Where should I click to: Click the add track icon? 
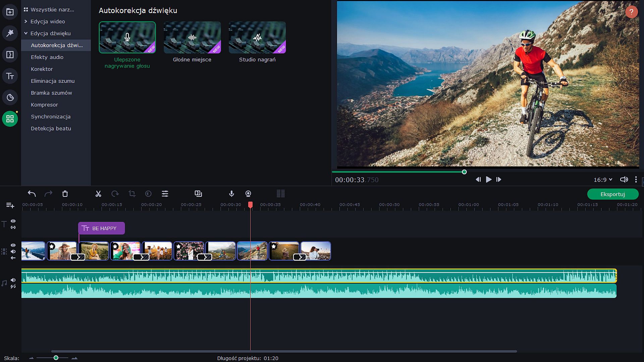tap(10, 205)
